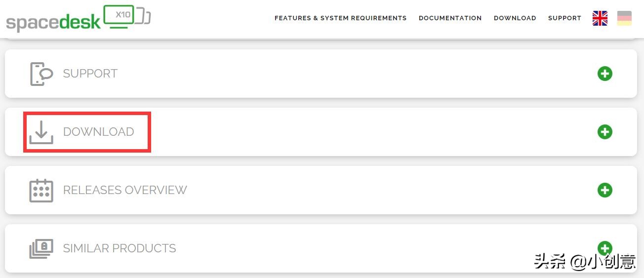Screen dimensions: 644x278
Task: Click the RELEASES OVERVIEW heading text
Action: [125, 190]
